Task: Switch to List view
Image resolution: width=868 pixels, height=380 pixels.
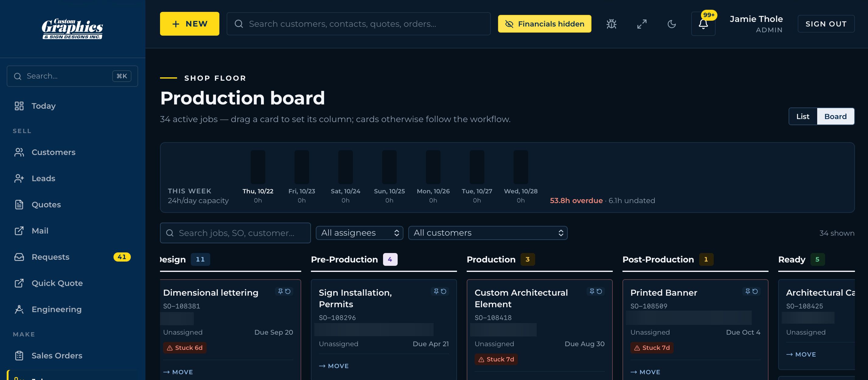Action: [x=803, y=117]
